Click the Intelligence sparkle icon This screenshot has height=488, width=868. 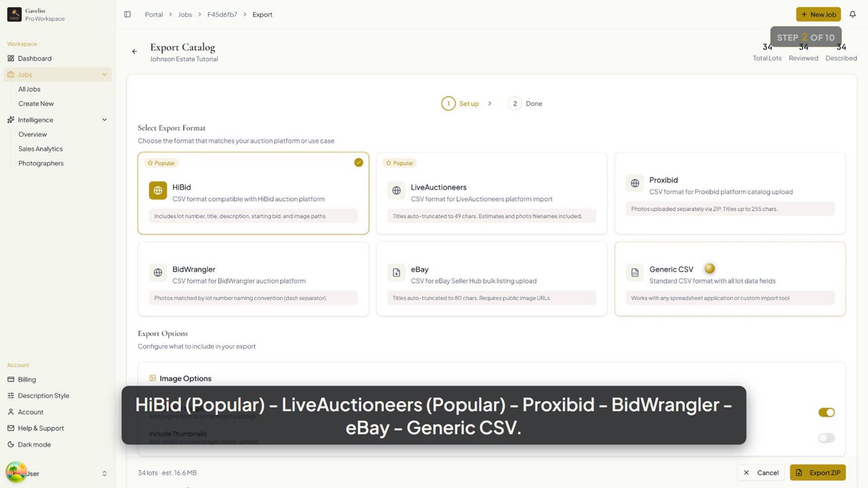click(11, 120)
